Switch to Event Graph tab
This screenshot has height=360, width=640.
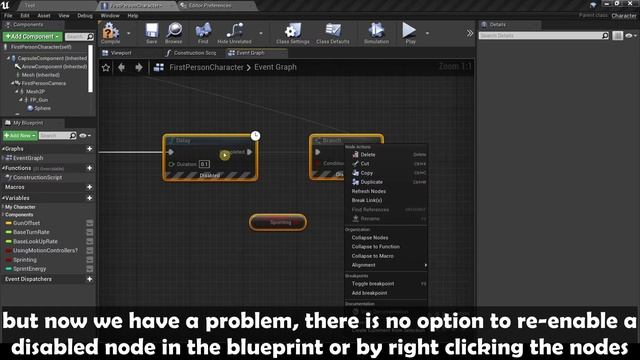(250, 53)
